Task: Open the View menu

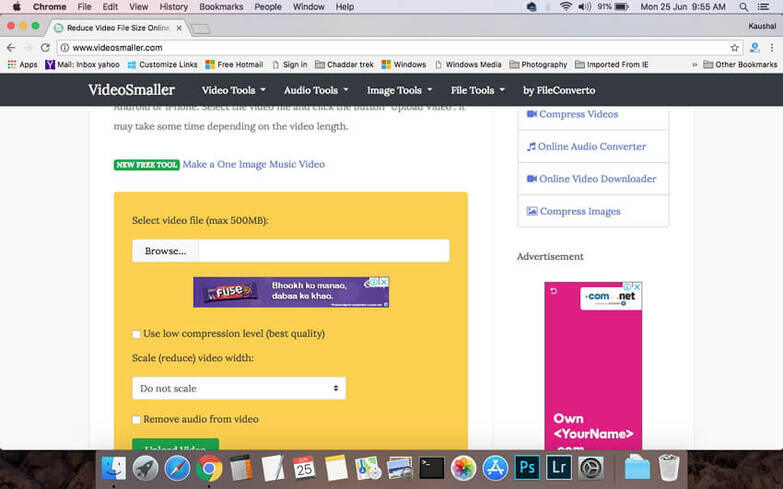Action: coord(138,7)
